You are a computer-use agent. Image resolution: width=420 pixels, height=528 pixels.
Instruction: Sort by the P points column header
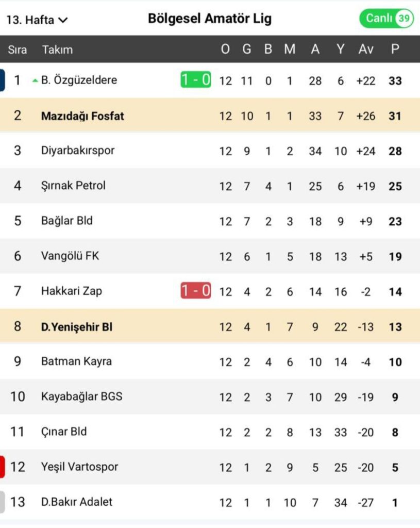(x=395, y=49)
